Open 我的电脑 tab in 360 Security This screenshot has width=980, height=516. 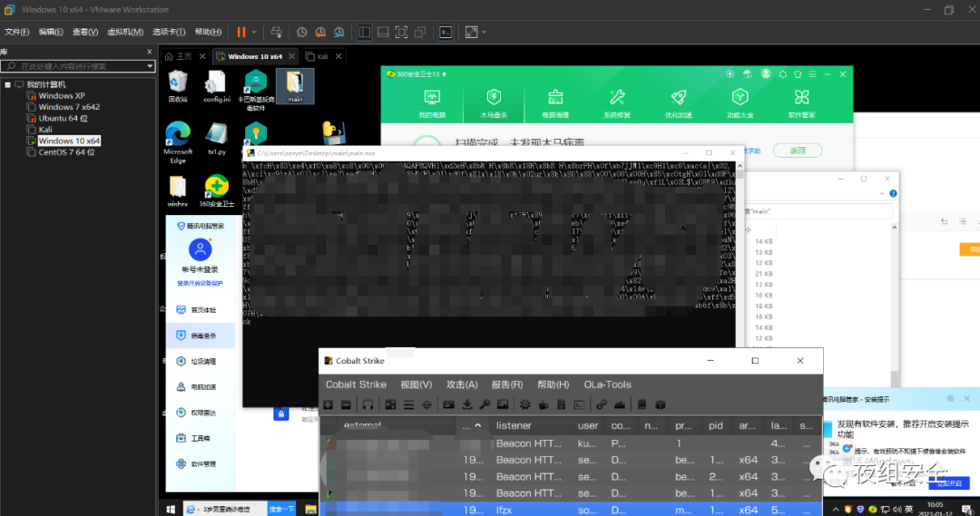click(432, 103)
